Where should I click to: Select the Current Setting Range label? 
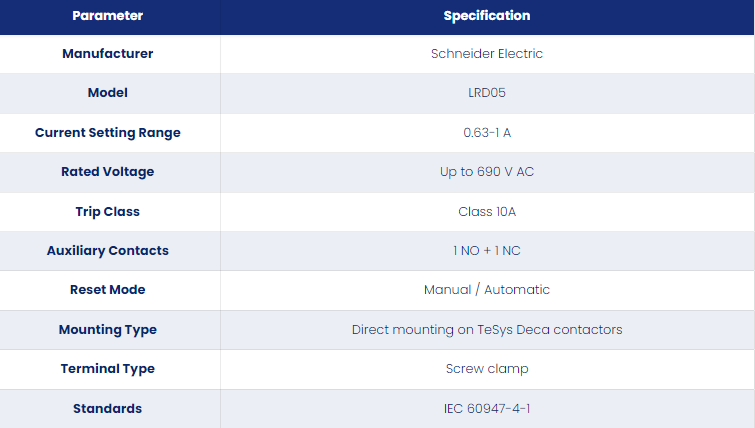[107, 132]
